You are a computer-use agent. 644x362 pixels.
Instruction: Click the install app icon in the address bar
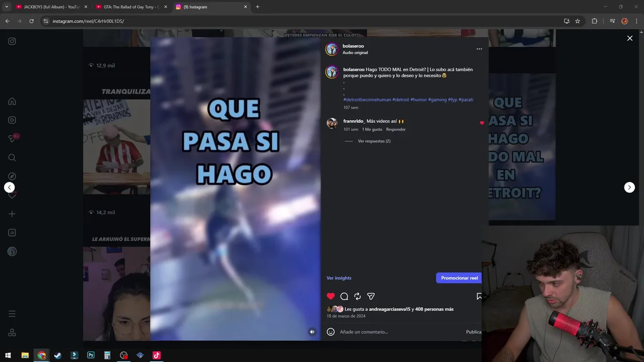coord(567,21)
